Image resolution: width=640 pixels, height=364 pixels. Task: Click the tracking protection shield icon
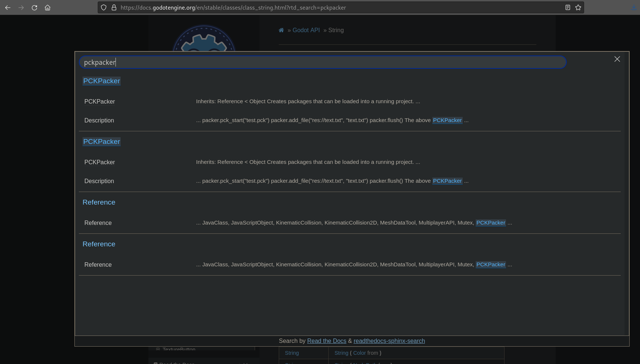tap(104, 7)
